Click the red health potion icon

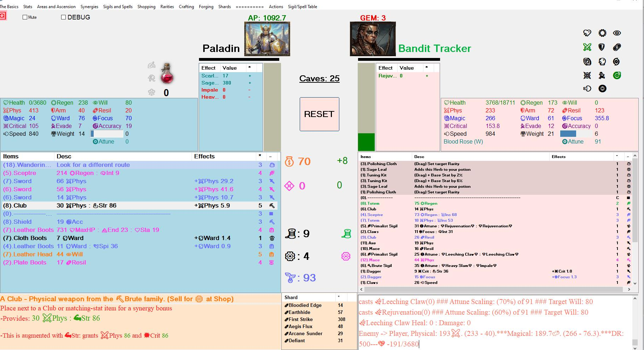pyautogui.click(x=167, y=73)
